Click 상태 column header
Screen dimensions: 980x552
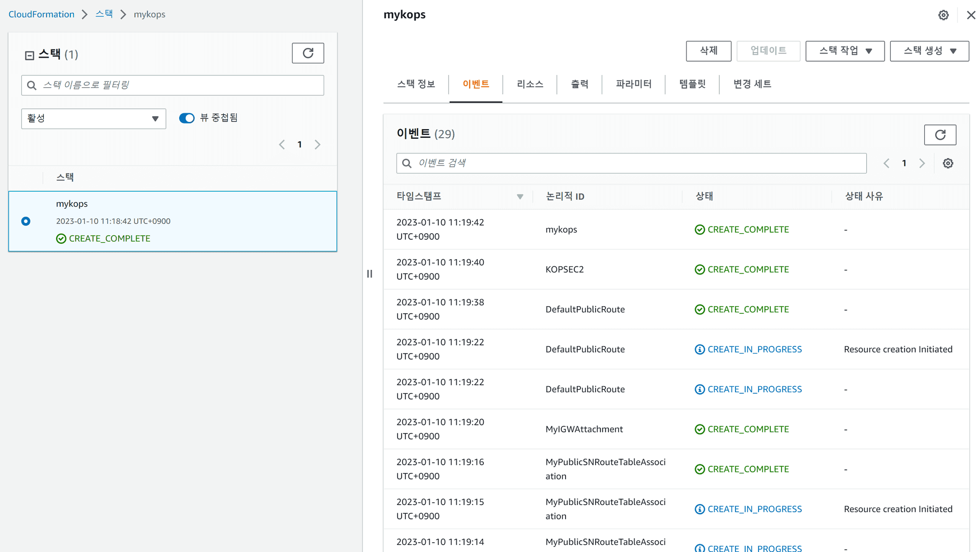(704, 196)
